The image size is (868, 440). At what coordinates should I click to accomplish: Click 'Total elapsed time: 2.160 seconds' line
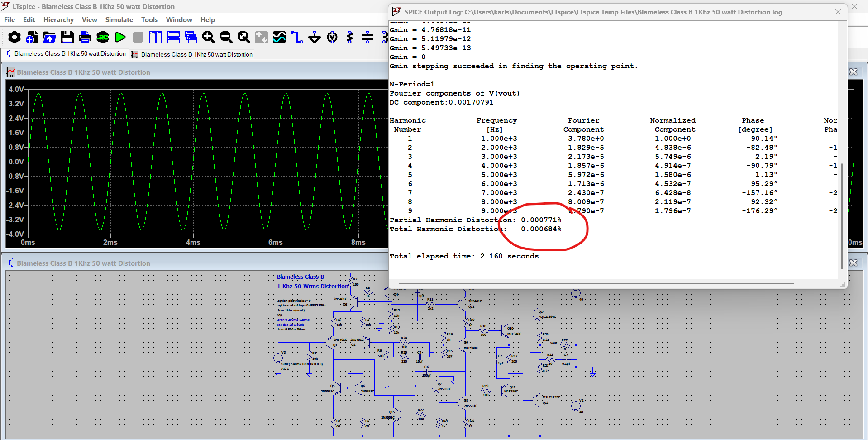[466, 256]
